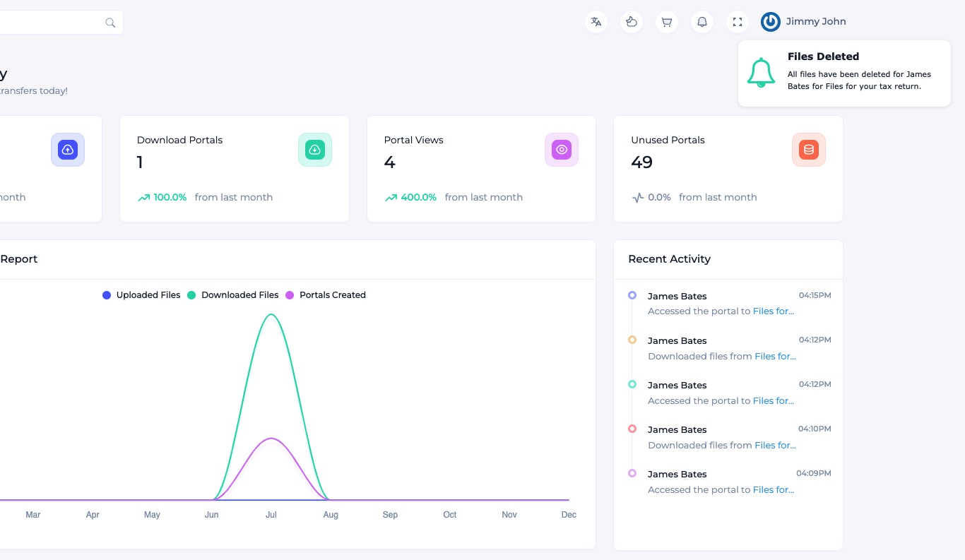Screen dimensions: 965x560
Task: Click the orange 04:12PM timeline marker dot
Action: [x=632, y=340]
